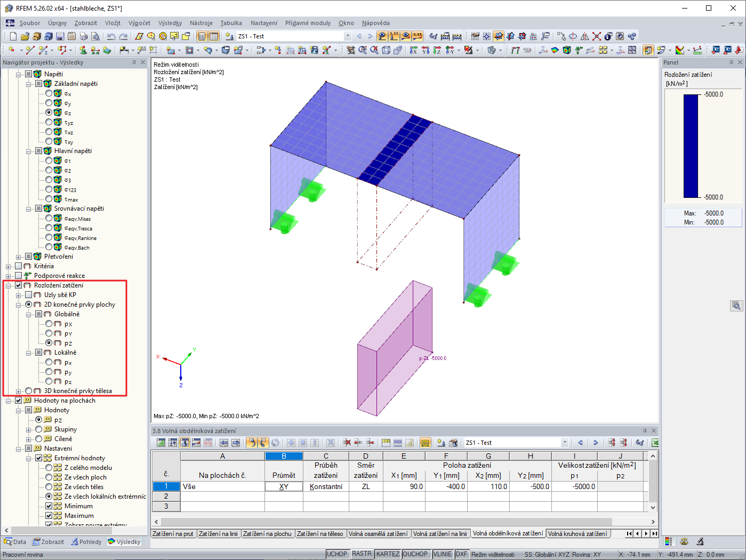Select the Z celého modelu radio option
The image size is (746, 560).
click(49, 468)
